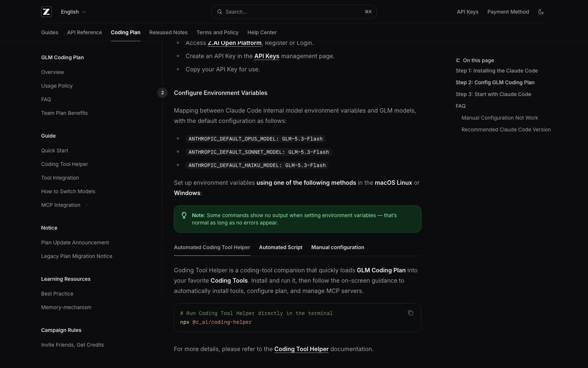The width and height of the screenshot is (588, 368).
Task: Open Usage Policy in the sidebar
Action: pos(57,86)
